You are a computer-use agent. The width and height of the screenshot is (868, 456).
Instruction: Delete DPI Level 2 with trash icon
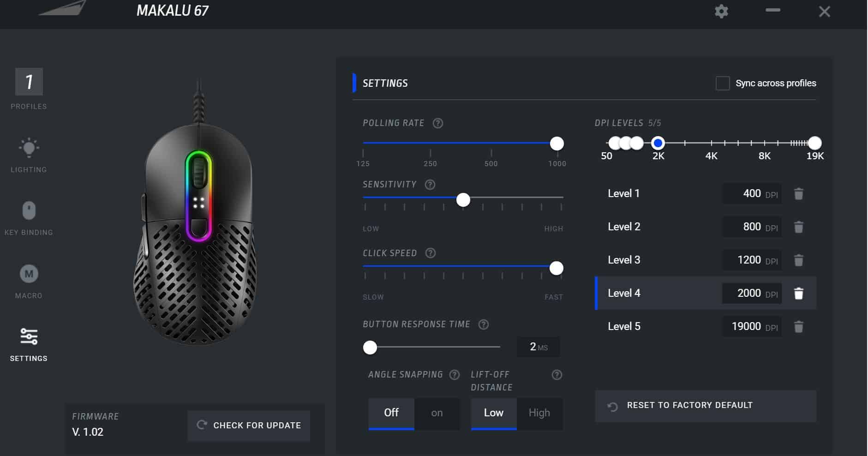coord(799,227)
